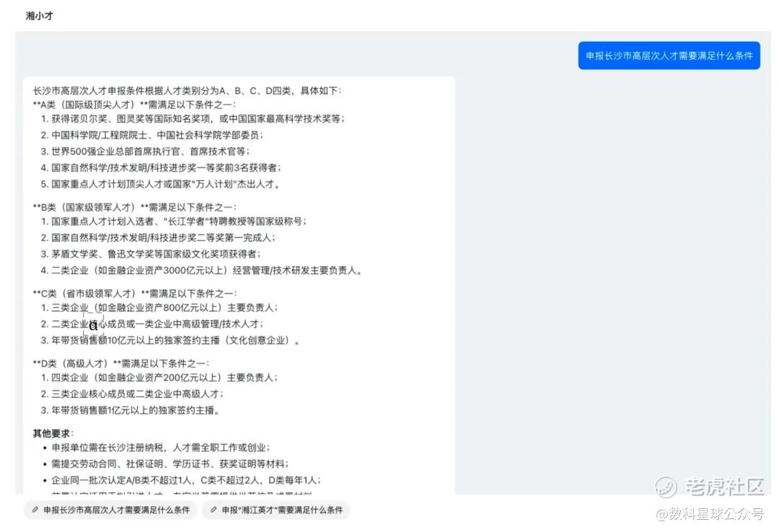The height and width of the screenshot is (532, 779).
Task: Click the line 二类企业（如金融企业资产3000亿元以上）
Action: point(201,271)
